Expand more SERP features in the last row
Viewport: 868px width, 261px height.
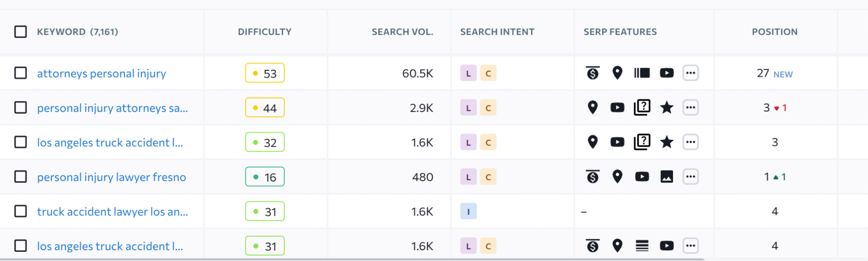tap(690, 246)
